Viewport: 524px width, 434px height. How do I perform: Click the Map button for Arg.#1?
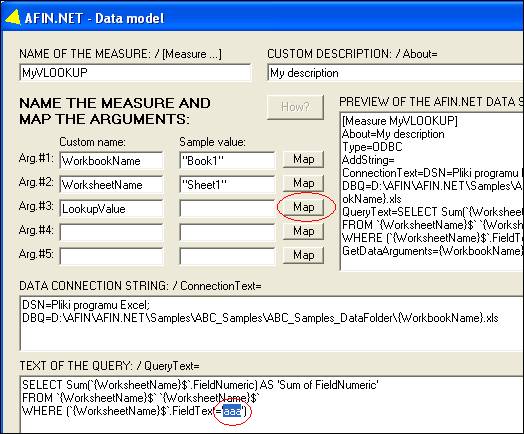point(303,159)
